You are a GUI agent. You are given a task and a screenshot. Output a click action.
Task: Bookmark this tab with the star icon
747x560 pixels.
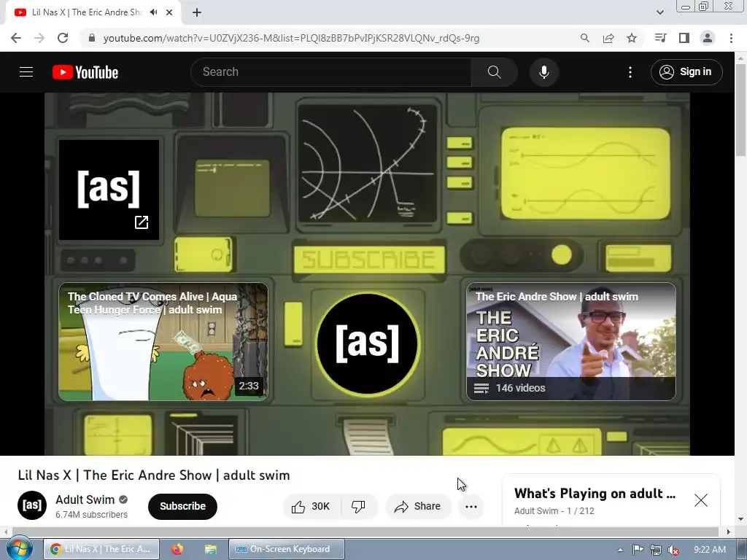pyautogui.click(x=631, y=38)
